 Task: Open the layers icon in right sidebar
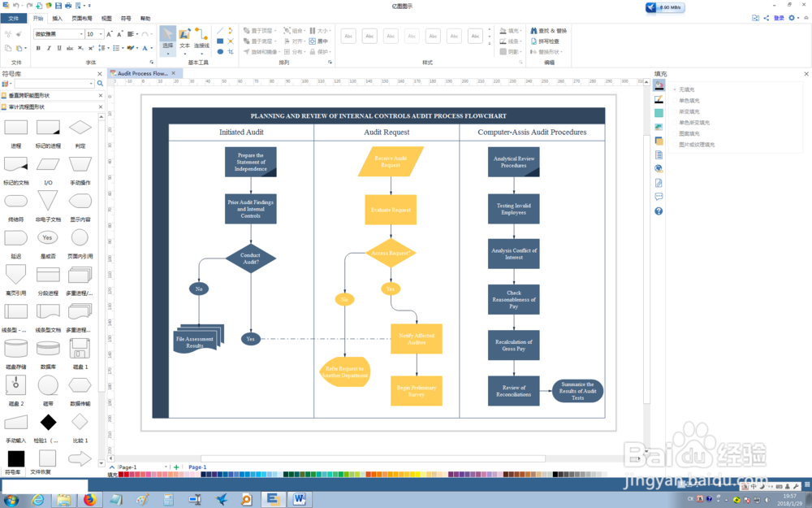pos(659,141)
